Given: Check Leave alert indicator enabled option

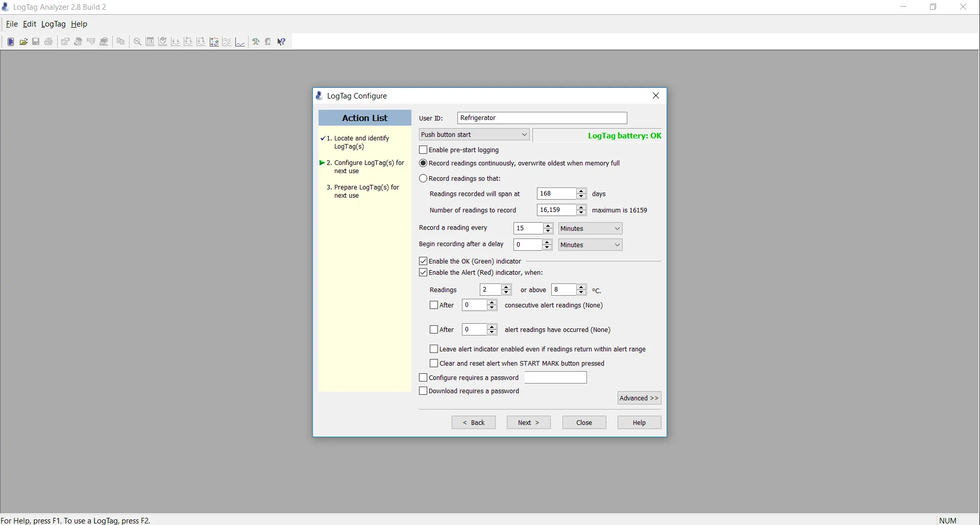Looking at the screenshot, I should tap(434, 349).
